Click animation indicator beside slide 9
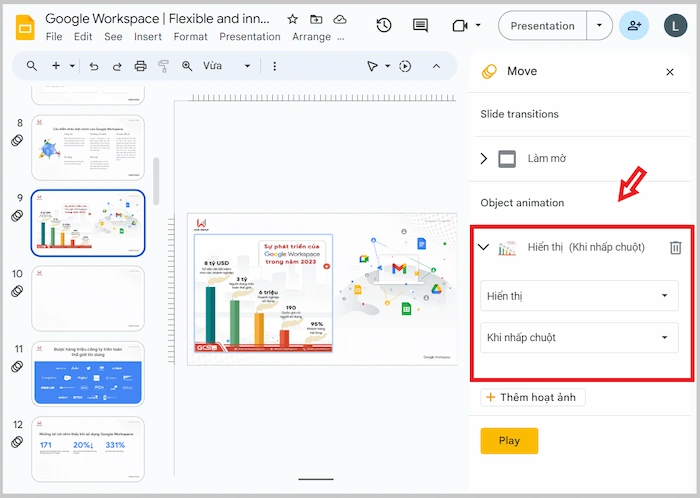 click(17, 216)
